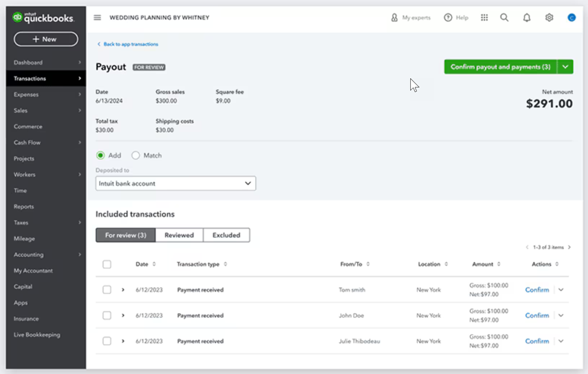Expand the Tom smith transaction row
The height and width of the screenshot is (374, 588).
tap(123, 290)
